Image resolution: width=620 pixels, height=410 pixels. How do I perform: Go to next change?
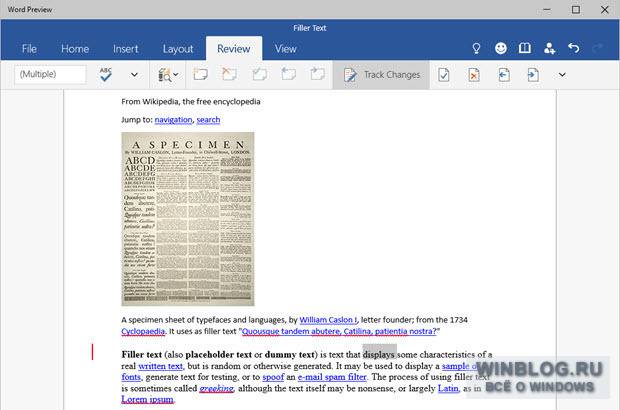(533, 75)
